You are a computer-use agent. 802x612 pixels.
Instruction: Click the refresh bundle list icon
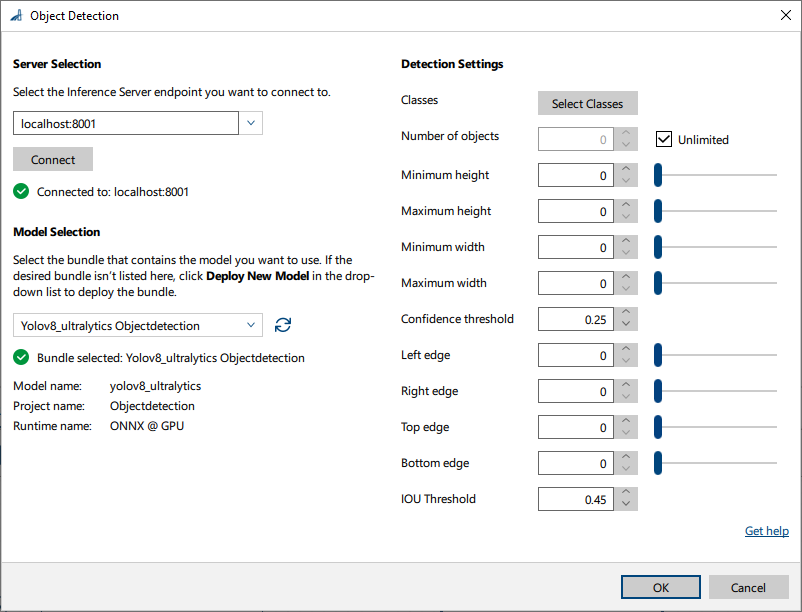[x=283, y=325]
